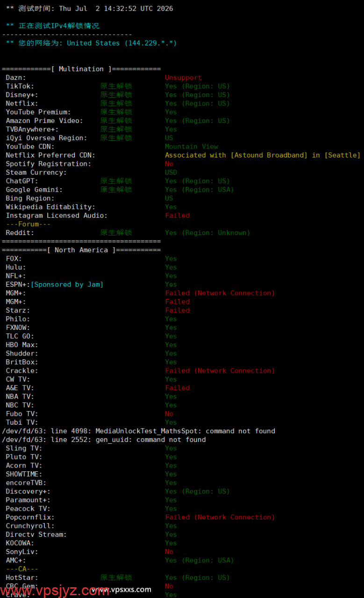Image resolution: width=364 pixels, height=598 pixels.
Task: Select the Crackle Failed Network Connection text
Action: tap(220, 370)
